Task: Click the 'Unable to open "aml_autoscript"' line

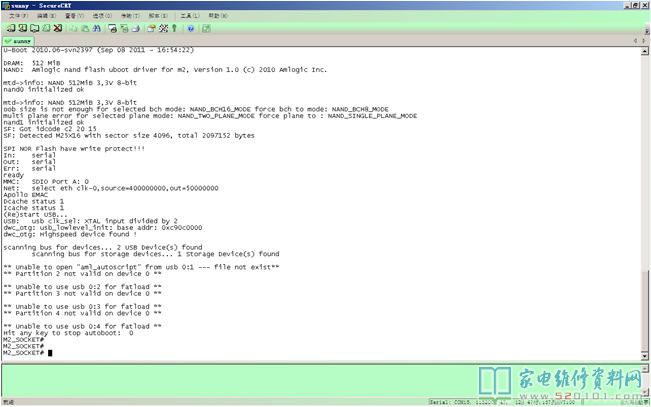Action: coord(141,267)
